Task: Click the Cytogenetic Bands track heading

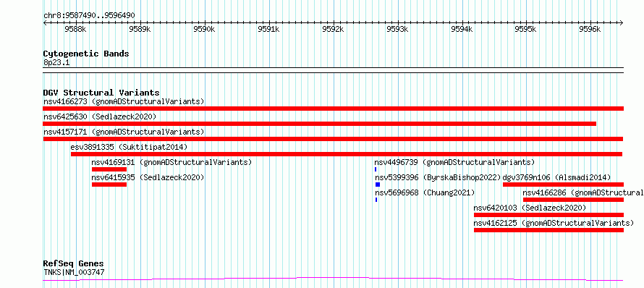Action: (86, 54)
